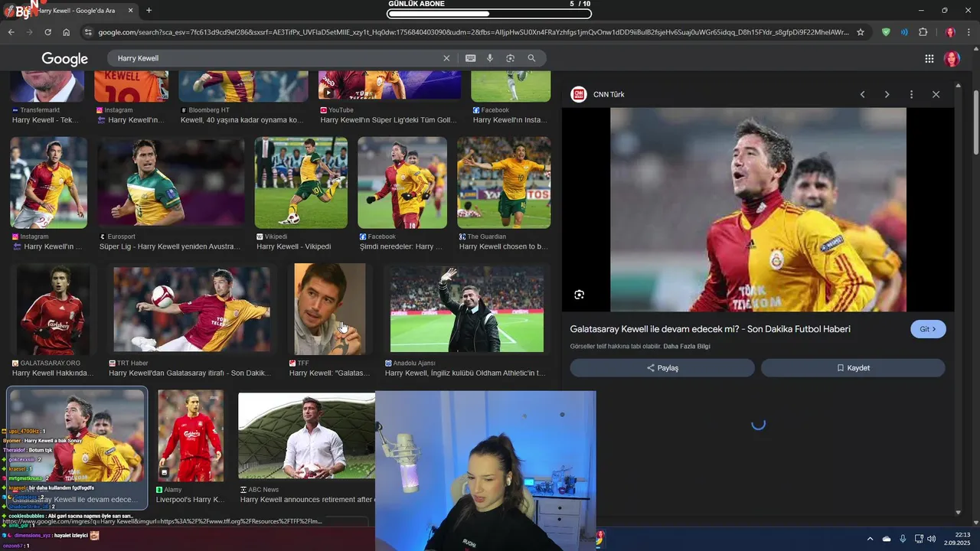This screenshot has height=551, width=980.
Task: Open the network tray icon
Action: point(919,539)
